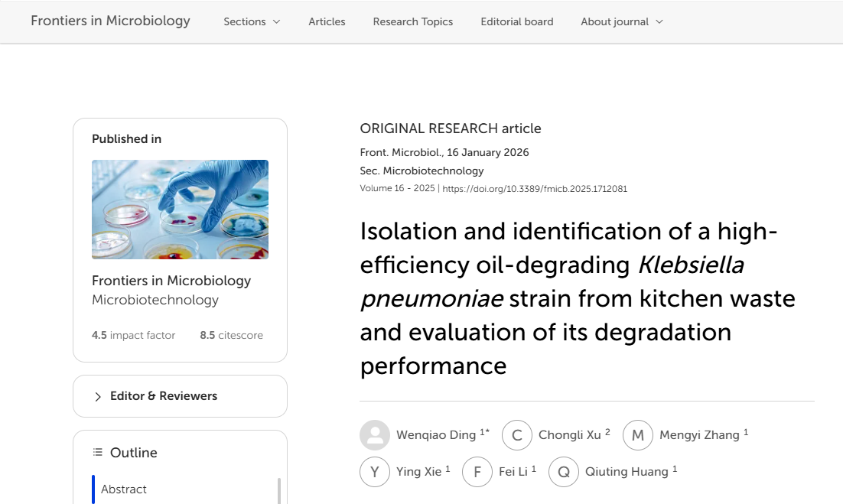
Task: Click the 'Q' avatar for Qiuting Huang
Action: pyautogui.click(x=564, y=472)
